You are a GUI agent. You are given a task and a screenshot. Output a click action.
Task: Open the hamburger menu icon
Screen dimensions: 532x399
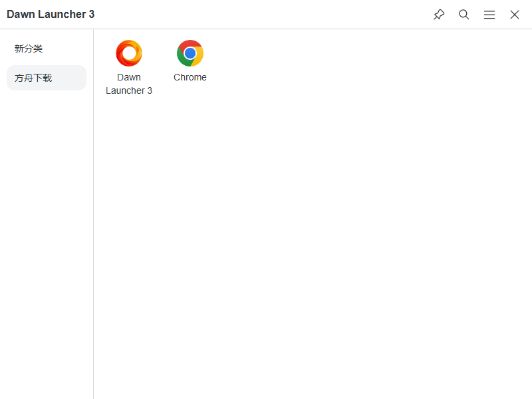click(489, 15)
